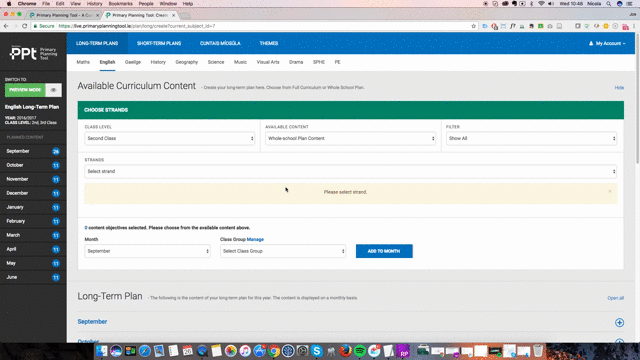This screenshot has width=640, height=360.
Task: Open the Month dropdown showing September
Action: point(147,251)
